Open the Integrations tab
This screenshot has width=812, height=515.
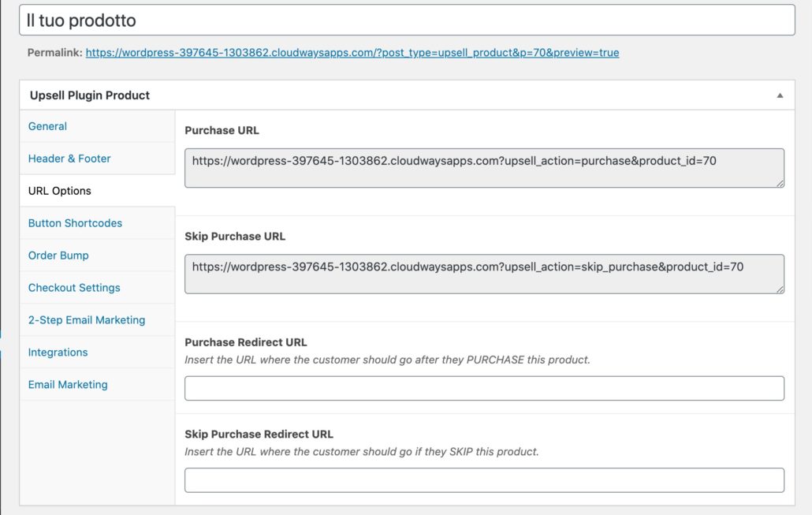58,353
